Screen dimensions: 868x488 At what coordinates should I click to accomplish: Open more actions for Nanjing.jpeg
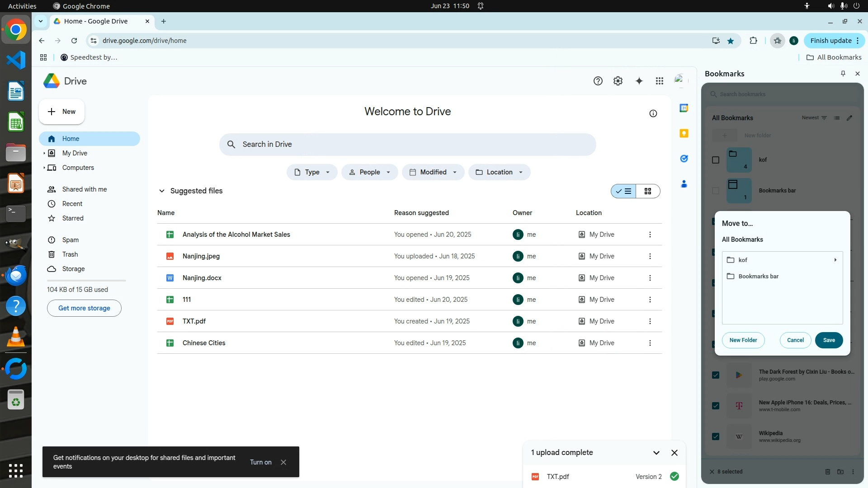pyautogui.click(x=650, y=256)
